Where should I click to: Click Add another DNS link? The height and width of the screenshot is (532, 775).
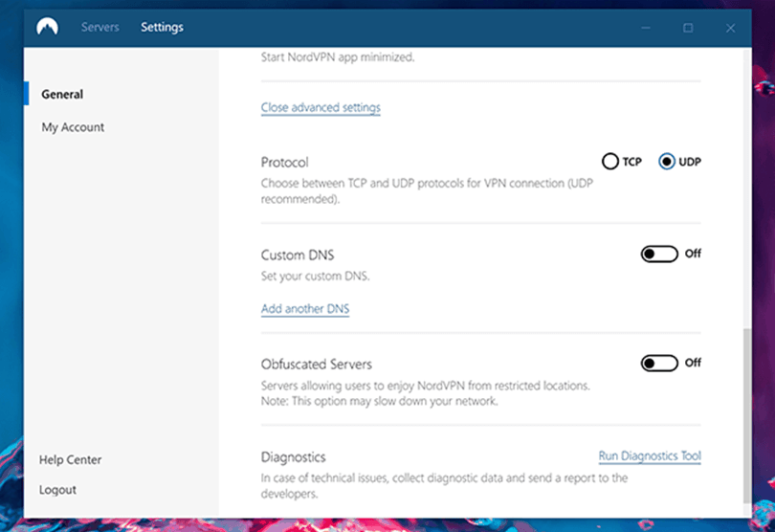tap(305, 308)
